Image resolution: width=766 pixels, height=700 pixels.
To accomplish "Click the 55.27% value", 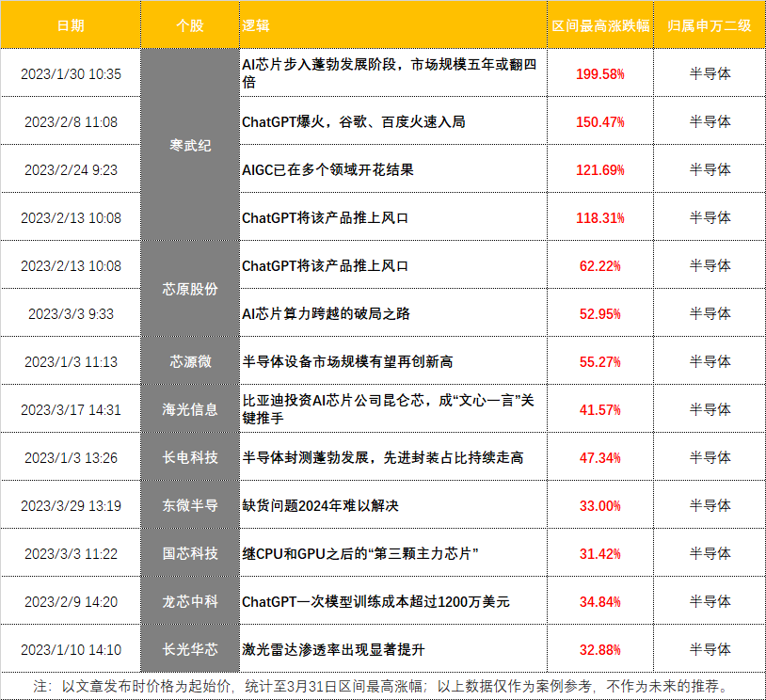I will [599, 361].
